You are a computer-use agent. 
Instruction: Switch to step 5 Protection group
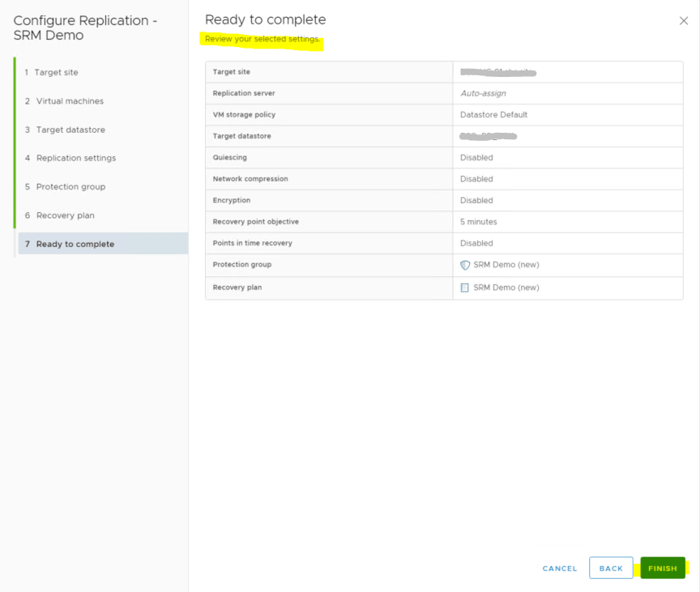point(70,186)
